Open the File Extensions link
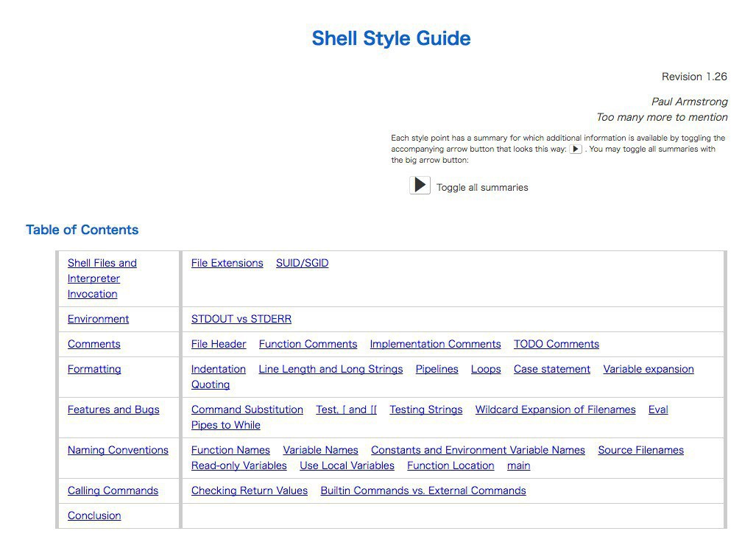 (227, 263)
